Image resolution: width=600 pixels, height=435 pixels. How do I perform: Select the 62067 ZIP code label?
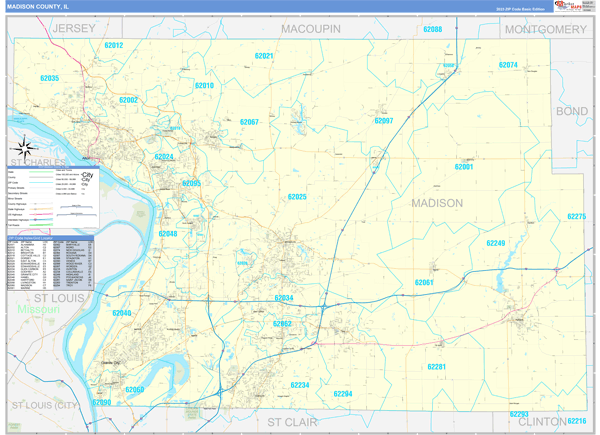249,122
